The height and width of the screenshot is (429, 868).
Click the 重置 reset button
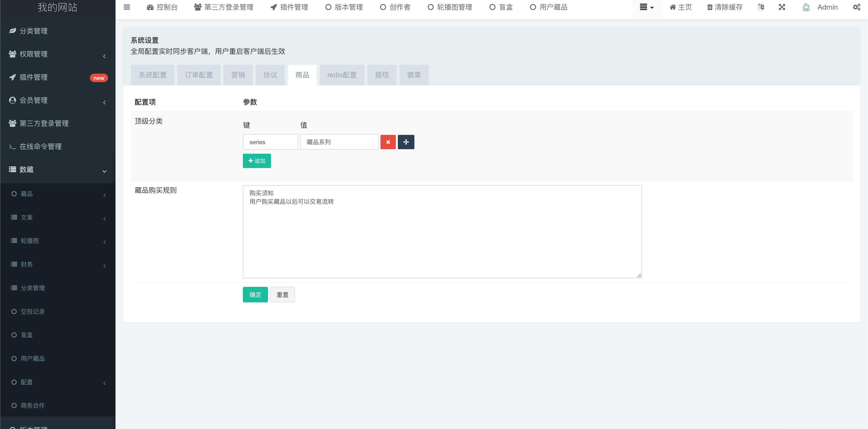[282, 294]
